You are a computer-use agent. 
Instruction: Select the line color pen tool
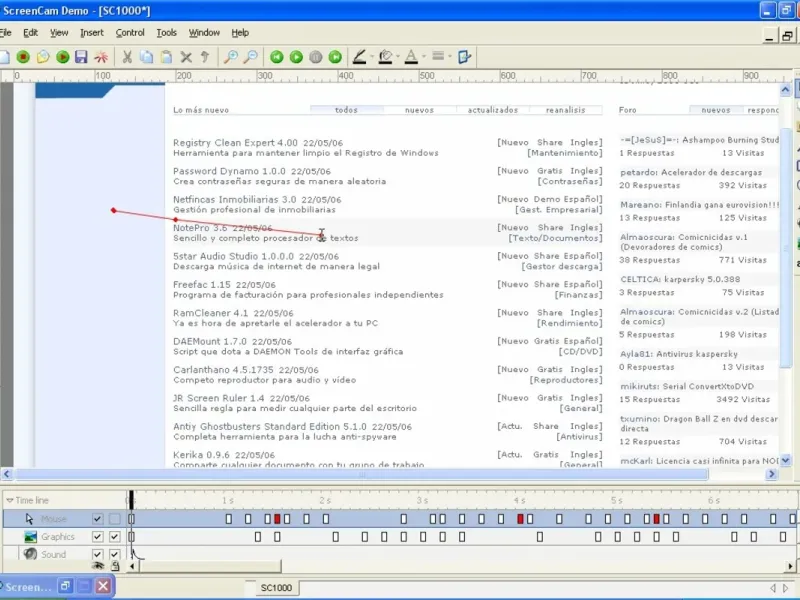(x=360, y=57)
